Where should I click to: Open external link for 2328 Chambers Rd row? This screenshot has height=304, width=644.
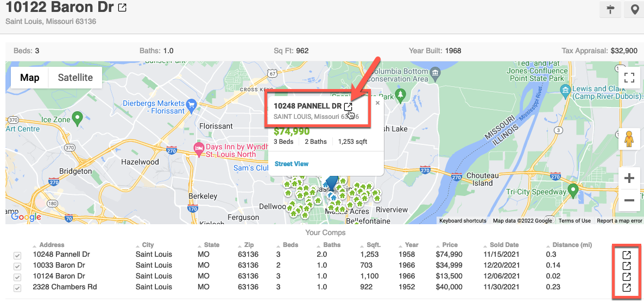click(x=626, y=287)
